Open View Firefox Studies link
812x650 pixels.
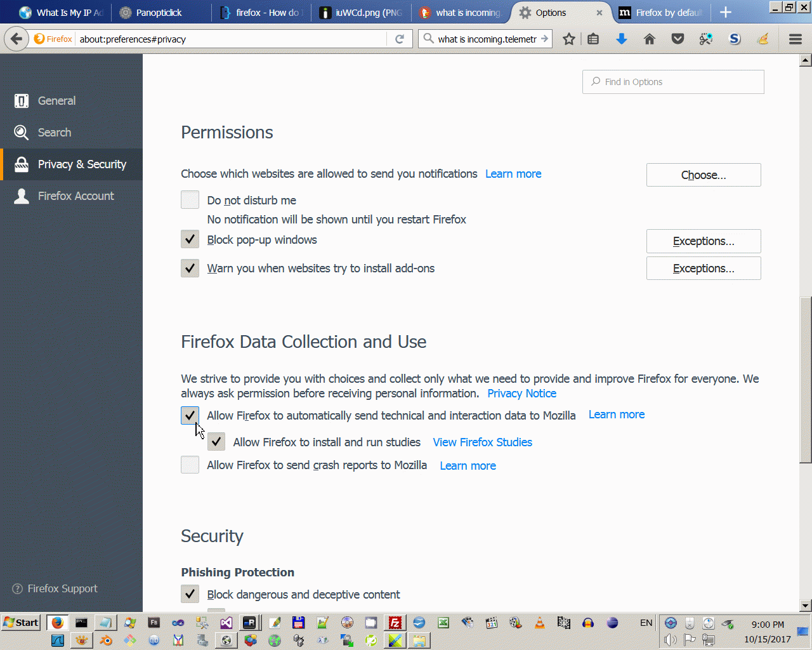point(482,442)
